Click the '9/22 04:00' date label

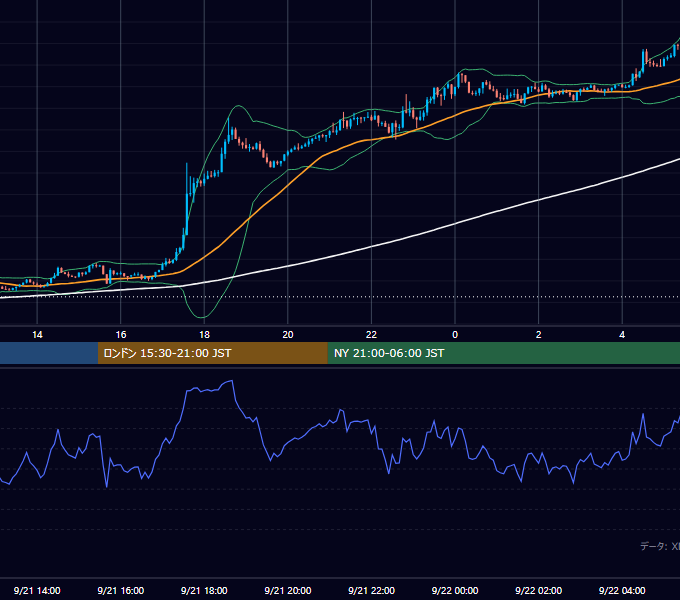622,590
